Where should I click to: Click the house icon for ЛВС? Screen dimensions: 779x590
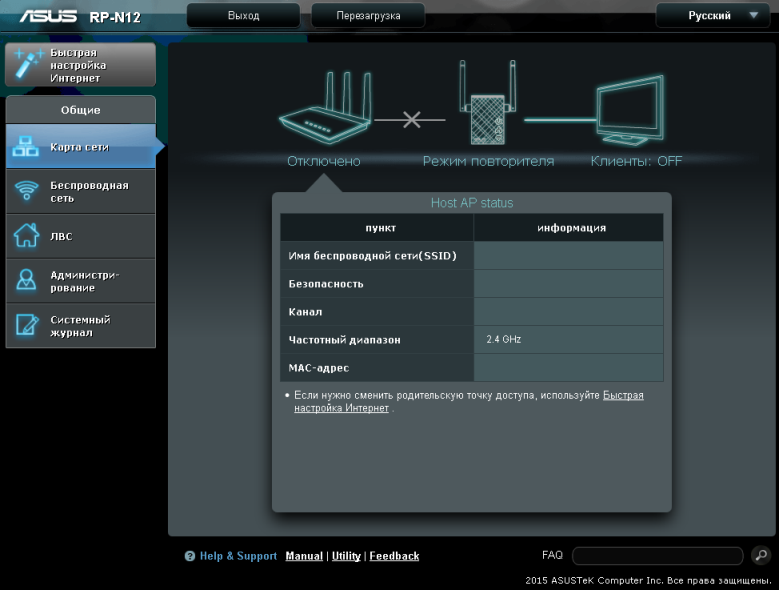pyautogui.click(x=26, y=235)
